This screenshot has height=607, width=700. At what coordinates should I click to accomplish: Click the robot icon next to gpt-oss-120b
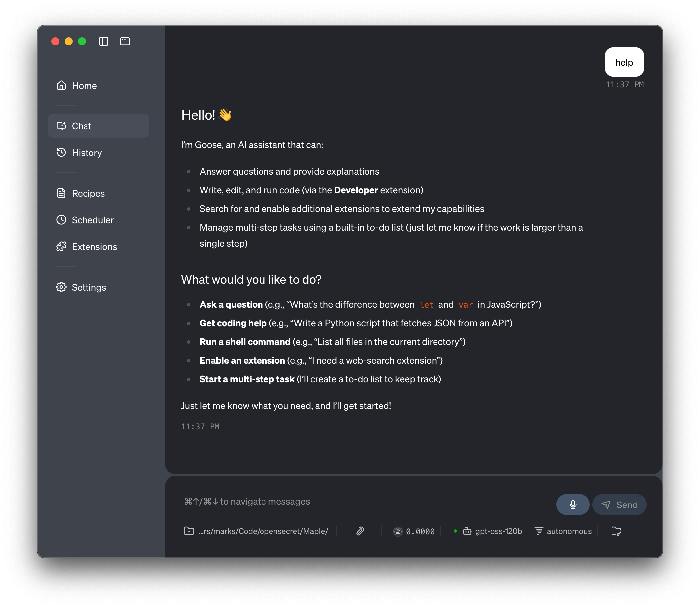pos(467,531)
